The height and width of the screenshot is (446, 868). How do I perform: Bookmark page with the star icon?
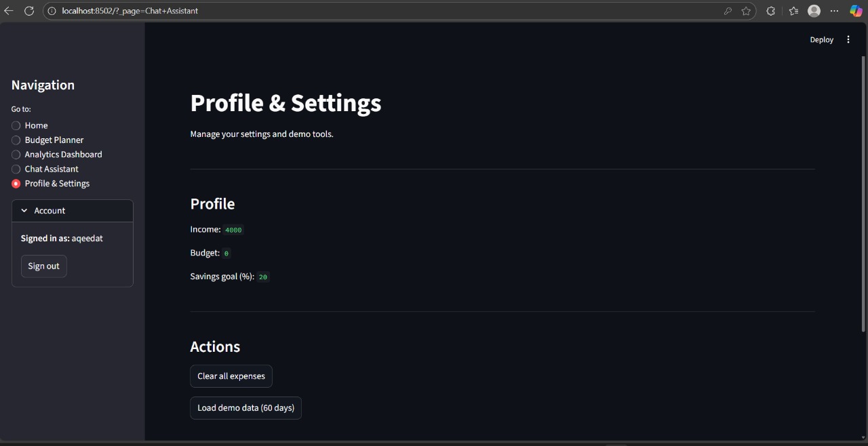click(x=746, y=11)
